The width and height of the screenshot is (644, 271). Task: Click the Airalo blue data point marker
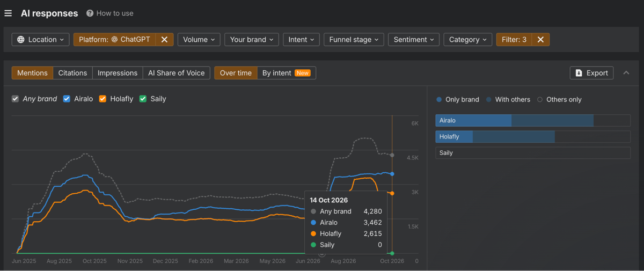coord(392,174)
